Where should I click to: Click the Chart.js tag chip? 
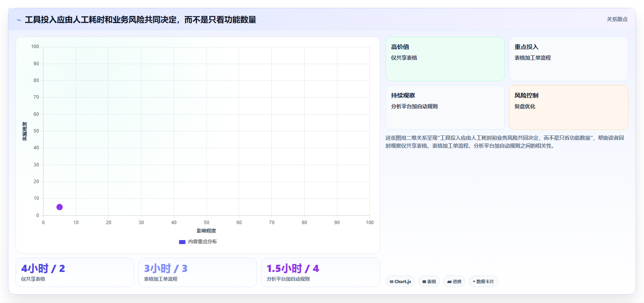[x=400, y=281]
